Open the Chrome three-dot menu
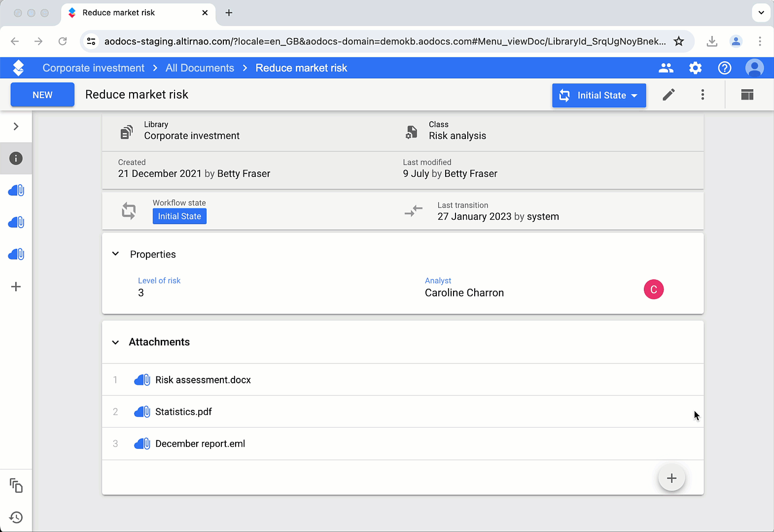Screen dimensions: 774x532 point(760,41)
